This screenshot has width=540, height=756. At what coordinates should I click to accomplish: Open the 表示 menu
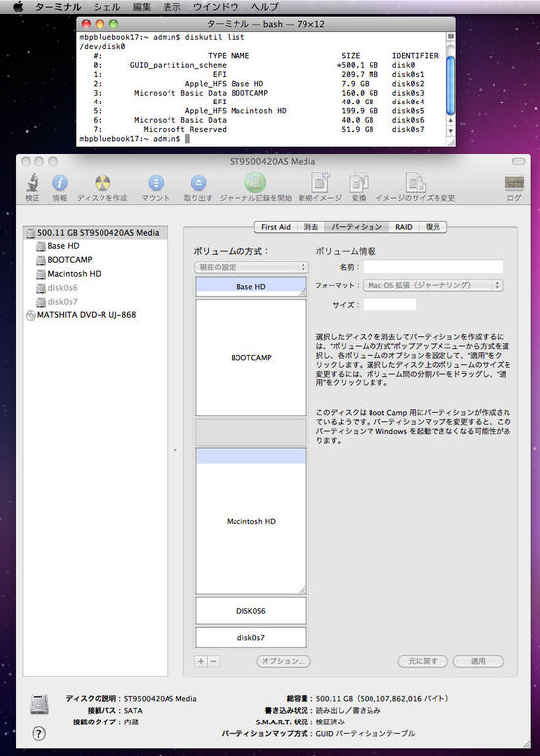click(x=172, y=7)
